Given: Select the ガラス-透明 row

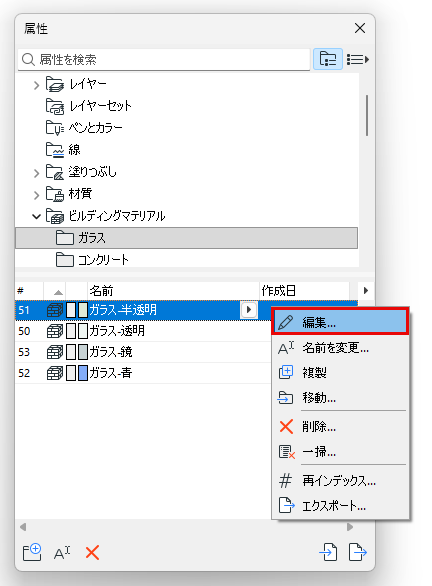Looking at the screenshot, I should (143, 331).
